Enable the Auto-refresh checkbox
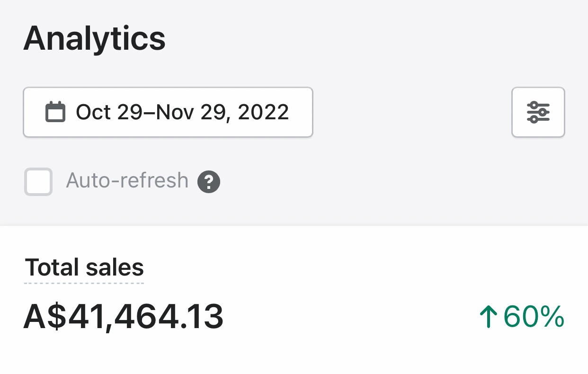 click(38, 181)
